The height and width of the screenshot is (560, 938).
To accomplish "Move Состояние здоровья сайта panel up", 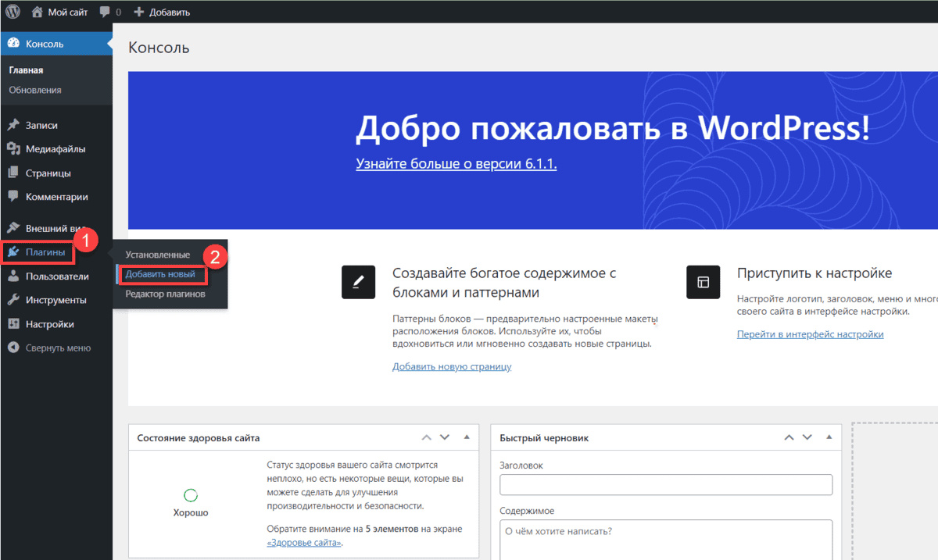I will pyautogui.click(x=427, y=437).
